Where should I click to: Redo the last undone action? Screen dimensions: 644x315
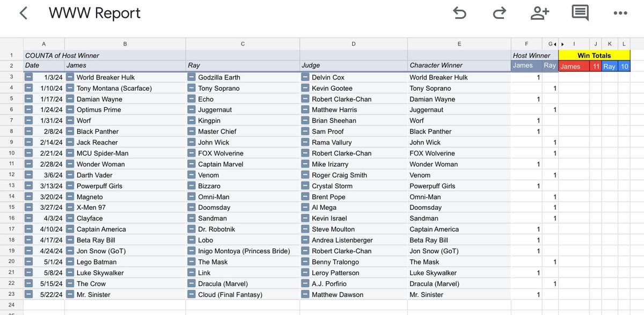tap(499, 13)
